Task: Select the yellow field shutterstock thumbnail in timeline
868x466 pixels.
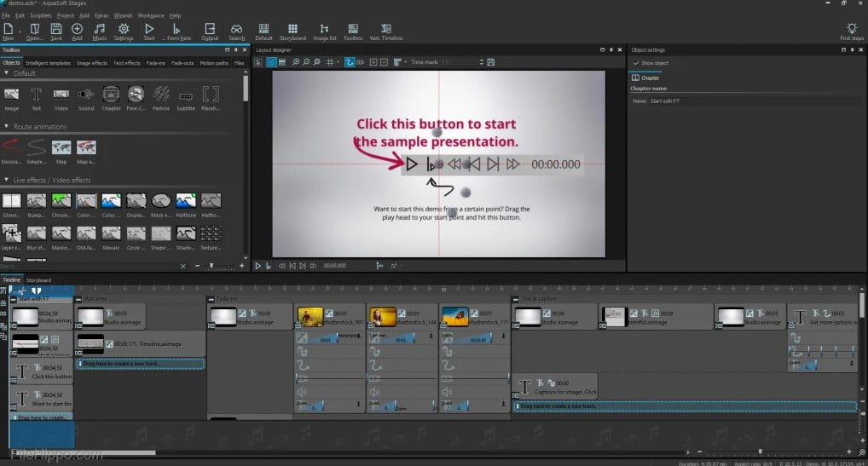Action: [310, 317]
